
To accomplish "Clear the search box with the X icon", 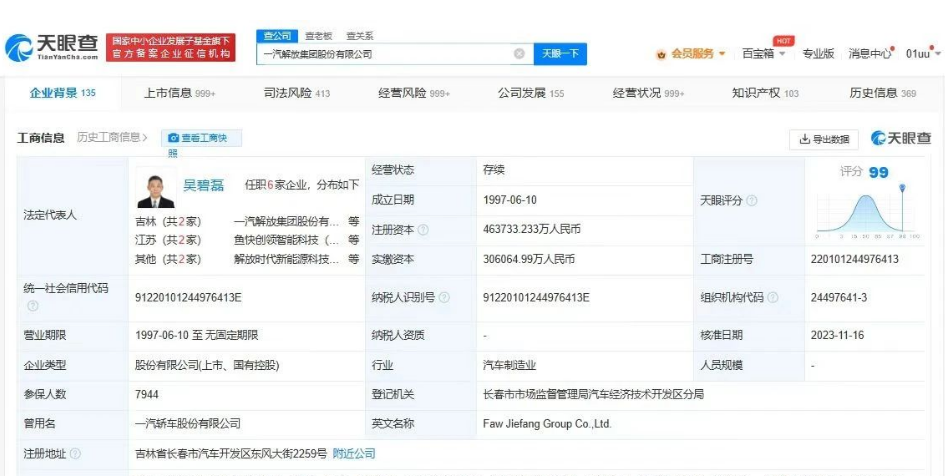I will coord(519,54).
